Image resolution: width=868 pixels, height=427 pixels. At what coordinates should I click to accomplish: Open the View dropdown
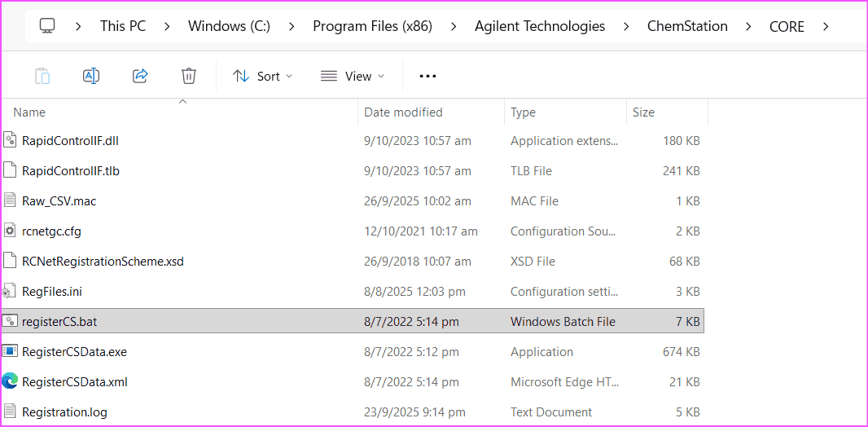tap(352, 77)
